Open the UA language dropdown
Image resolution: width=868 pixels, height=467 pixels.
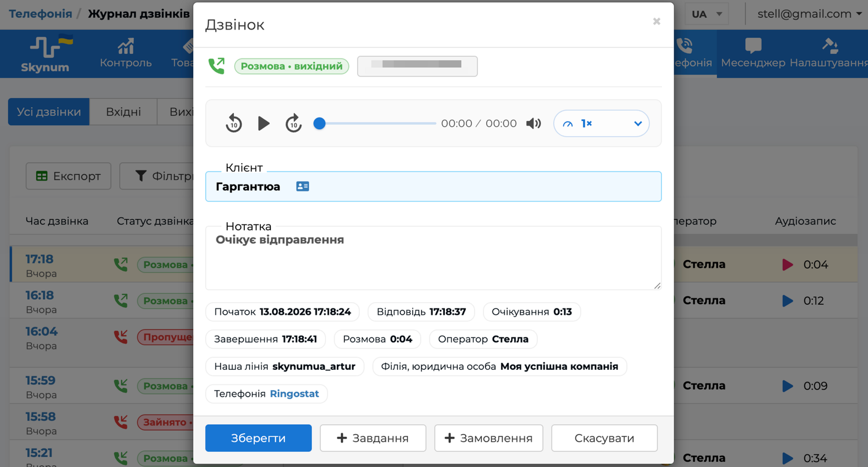707,14
